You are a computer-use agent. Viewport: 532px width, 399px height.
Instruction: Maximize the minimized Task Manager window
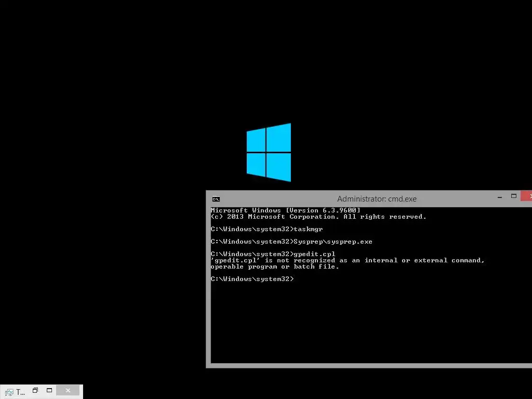(49, 390)
